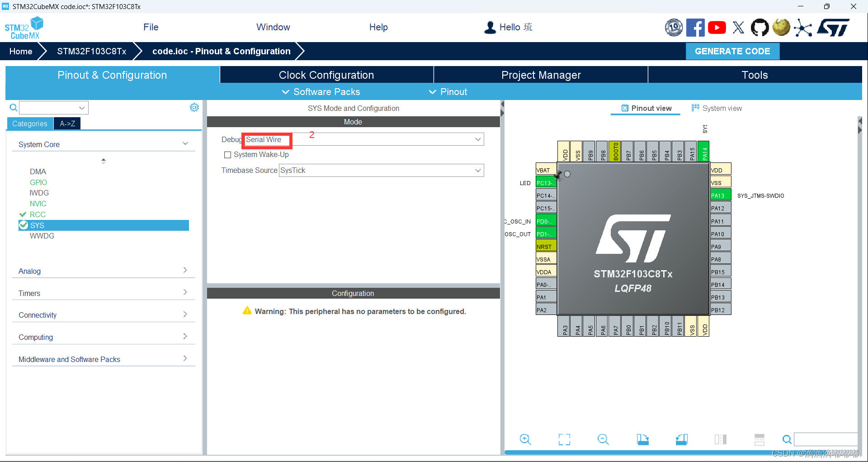Click the user account icon

[490, 27]
